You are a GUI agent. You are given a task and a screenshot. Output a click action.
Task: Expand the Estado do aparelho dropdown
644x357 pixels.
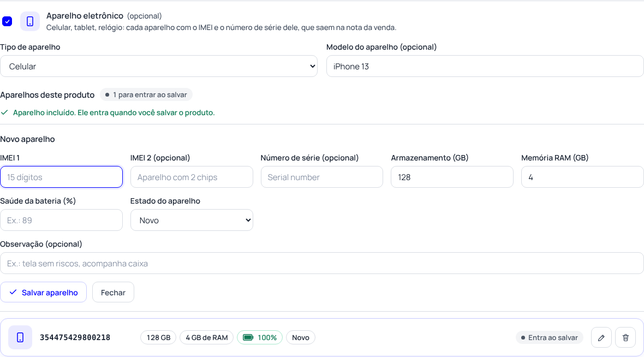[192, 220]
